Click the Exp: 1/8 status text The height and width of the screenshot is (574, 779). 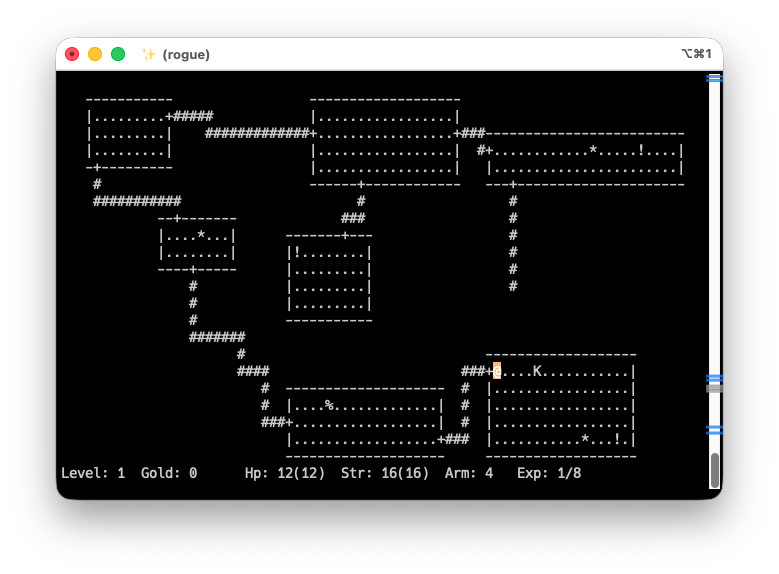(x=549, y=473)
